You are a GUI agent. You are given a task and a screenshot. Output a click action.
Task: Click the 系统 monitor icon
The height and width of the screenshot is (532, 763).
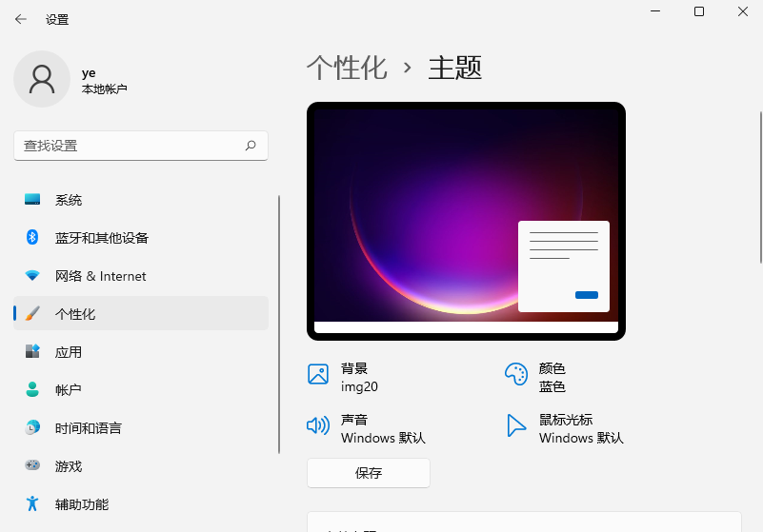point(32,199)
